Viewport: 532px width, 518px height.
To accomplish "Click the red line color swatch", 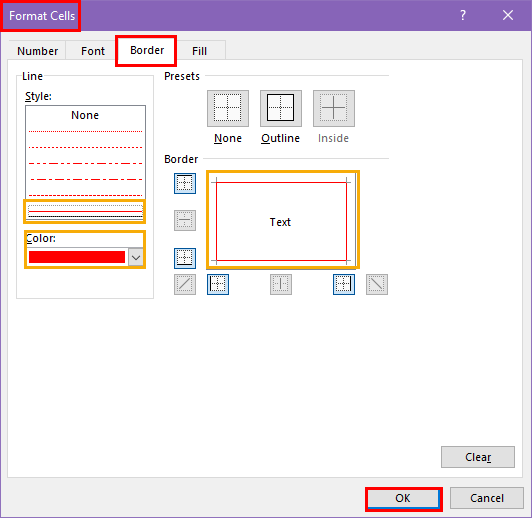I will pyautogui.click(x=77, y=257).
